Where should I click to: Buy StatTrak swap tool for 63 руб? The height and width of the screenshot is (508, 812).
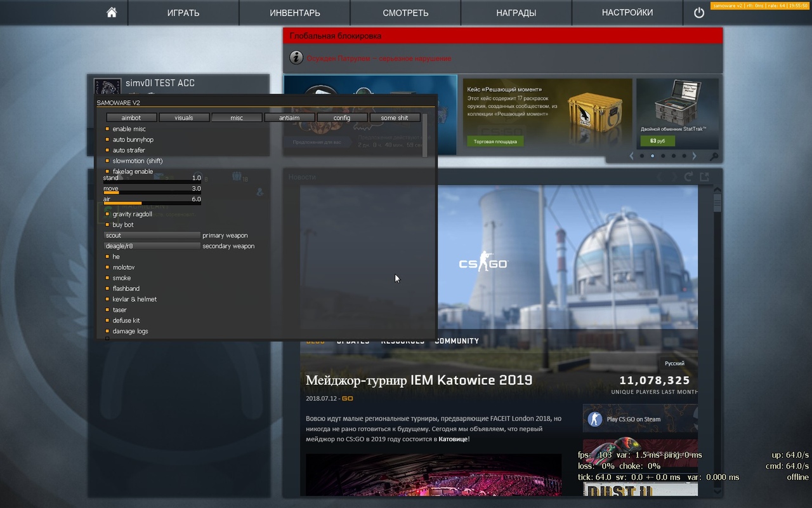657,141
